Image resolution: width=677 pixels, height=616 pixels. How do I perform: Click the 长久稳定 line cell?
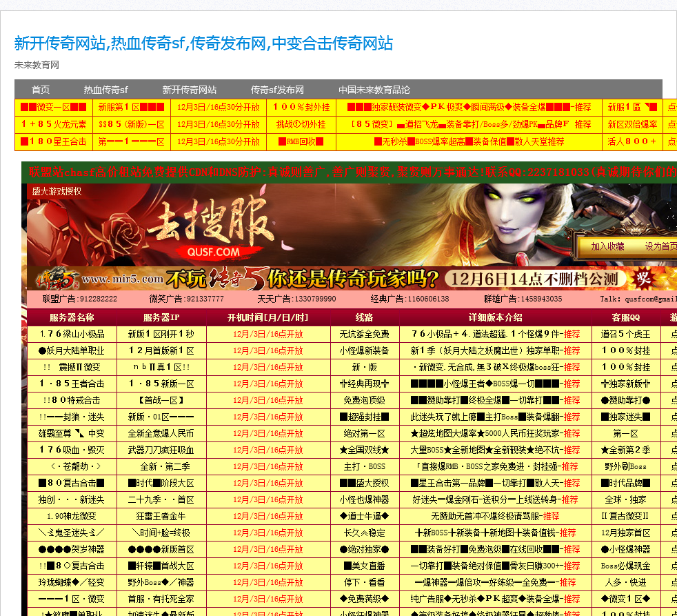[x=364, y=533]
